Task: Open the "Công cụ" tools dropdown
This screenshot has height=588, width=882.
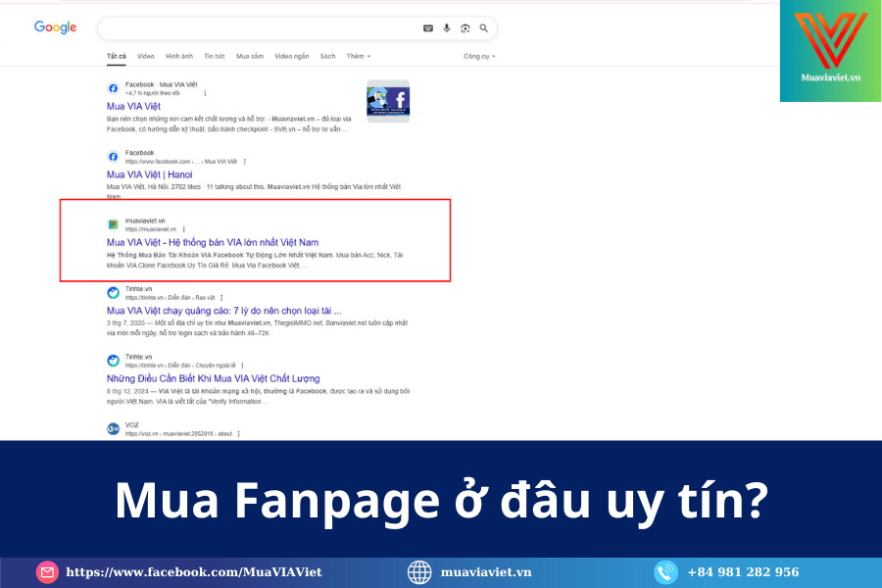Action: point(479,56)
